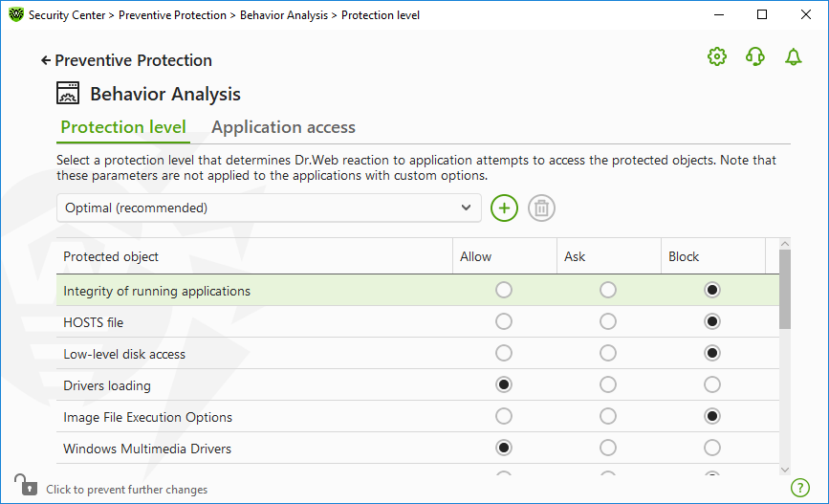Click the green plus to add a protection level
The width and height of the screenshot is (829, 504).
click(504, 208)
